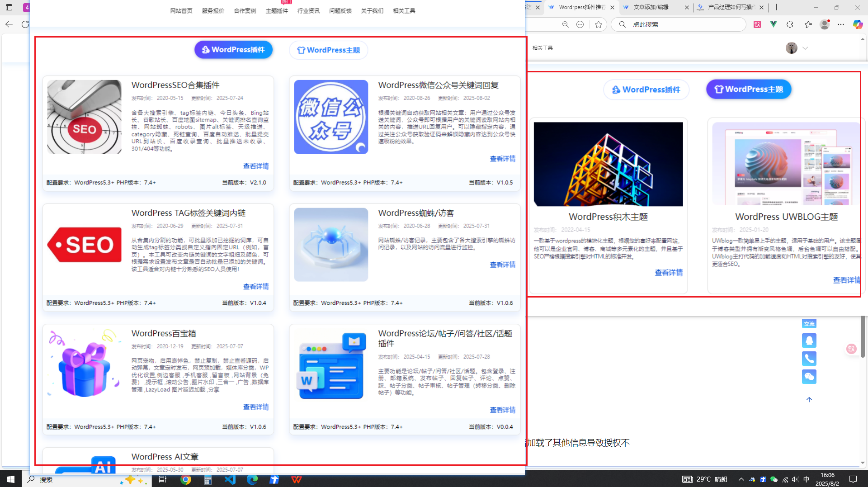Open 合作案例 in overlay navigation

pyautogui.click(x=245, y=11)
